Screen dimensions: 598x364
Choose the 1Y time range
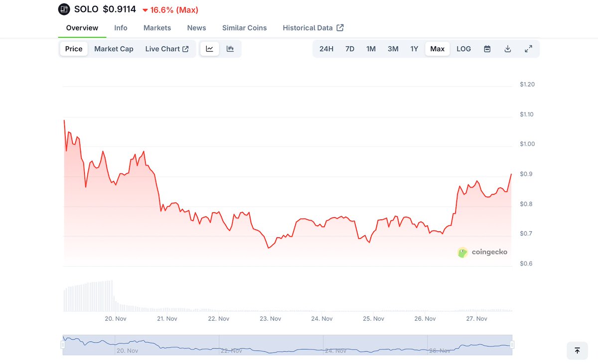tap(414, 49)
